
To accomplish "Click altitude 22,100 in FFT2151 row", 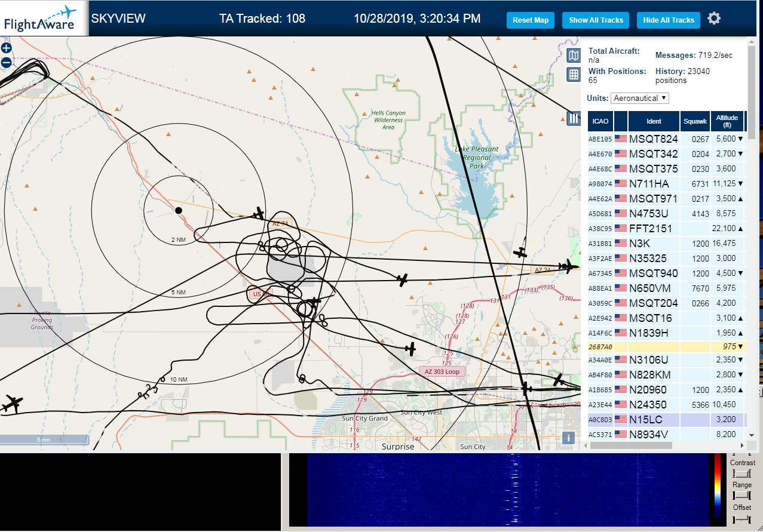I will coord(724,229).
